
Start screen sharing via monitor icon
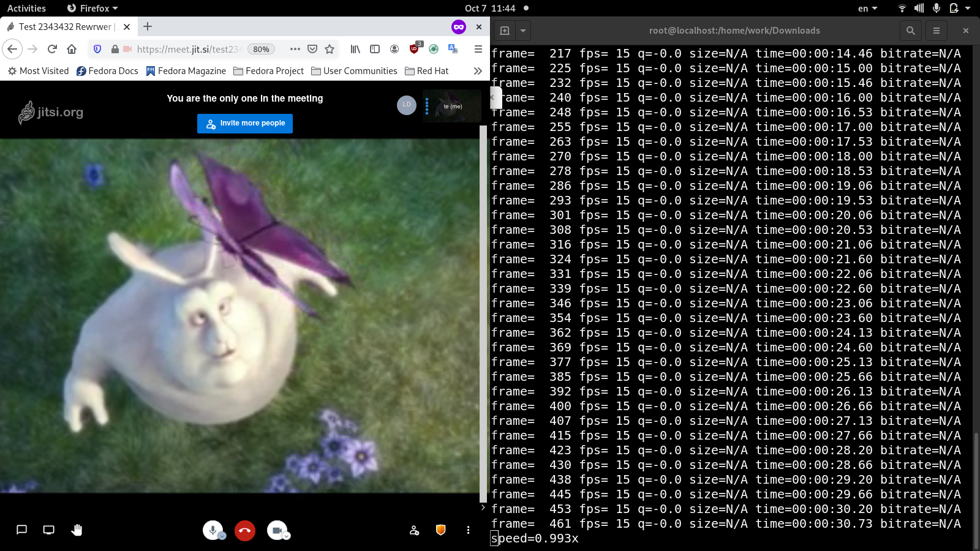coord(49,530)
